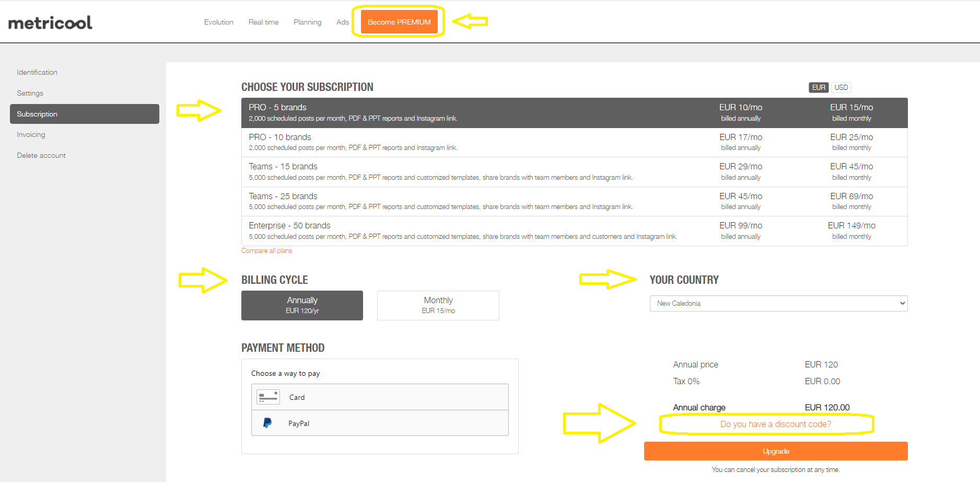Click the Become PREMIUM button
This screenshot has width=980, height=484.
pos(399,22)
